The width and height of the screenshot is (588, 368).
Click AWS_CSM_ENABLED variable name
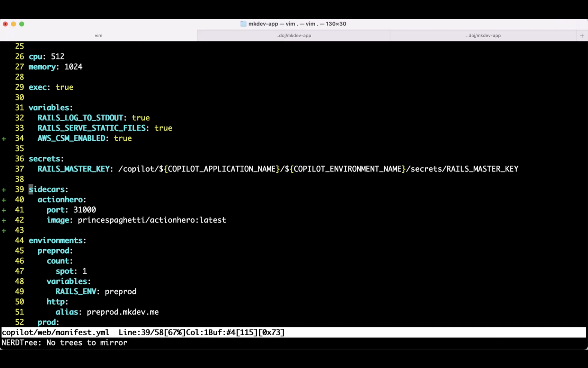click(71, 138)
